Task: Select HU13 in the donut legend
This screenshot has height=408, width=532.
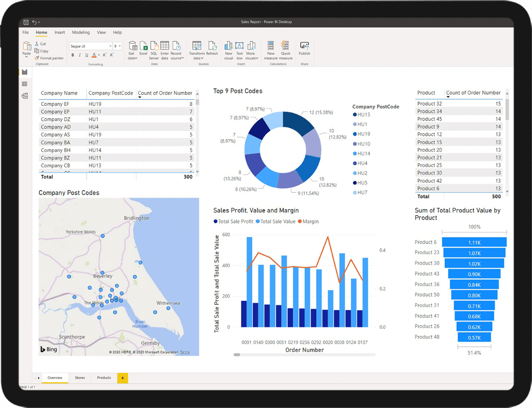Action: click(361, 115)
